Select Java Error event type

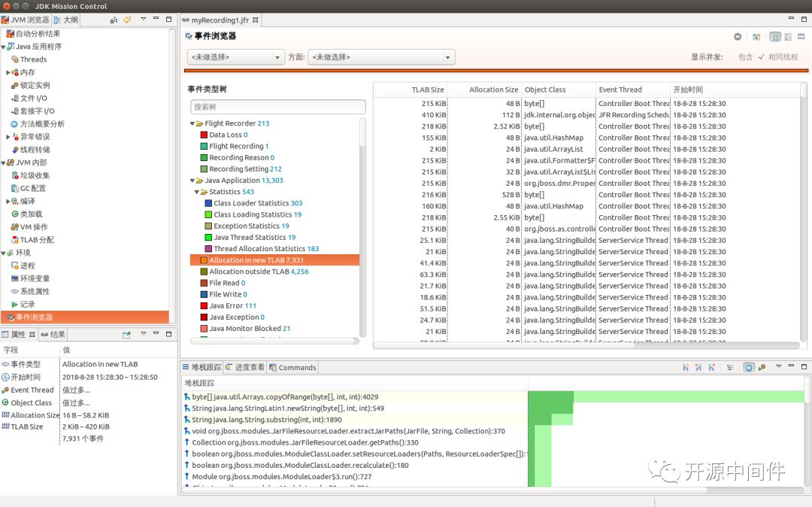[x=229, y=305]
